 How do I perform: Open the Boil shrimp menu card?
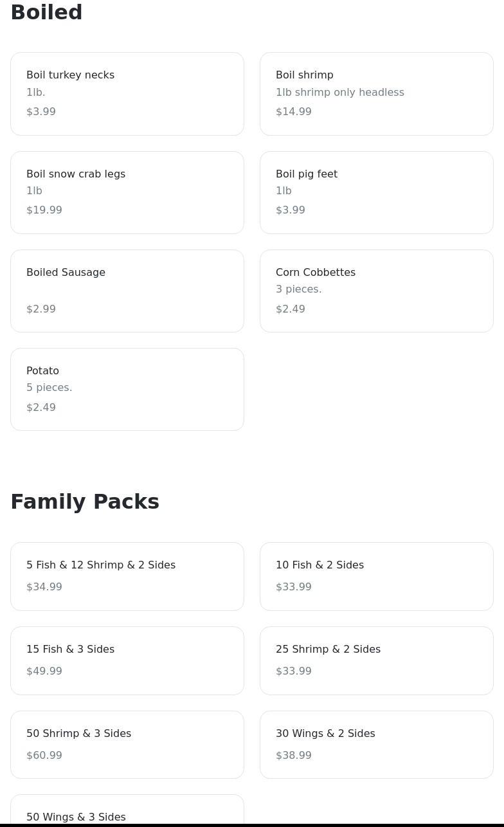pos(376,94)
